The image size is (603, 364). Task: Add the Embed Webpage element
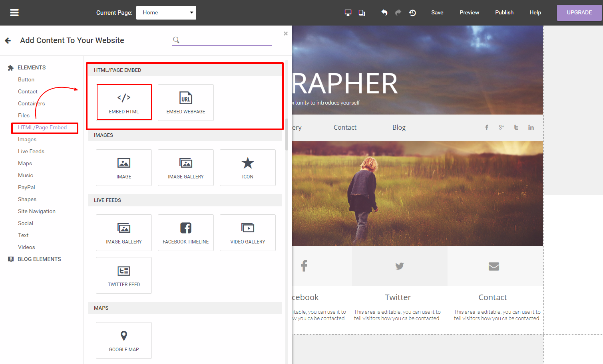tap(186, 102)
